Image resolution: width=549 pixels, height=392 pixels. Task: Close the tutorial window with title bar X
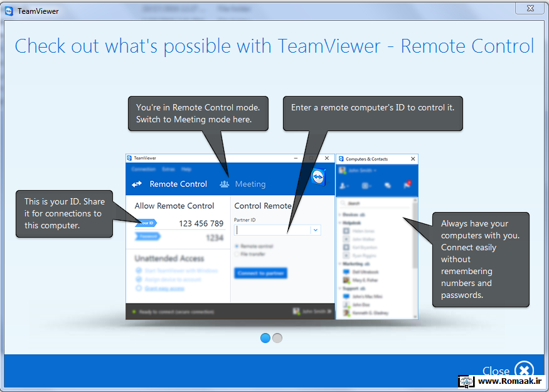[x=530, y=8]
